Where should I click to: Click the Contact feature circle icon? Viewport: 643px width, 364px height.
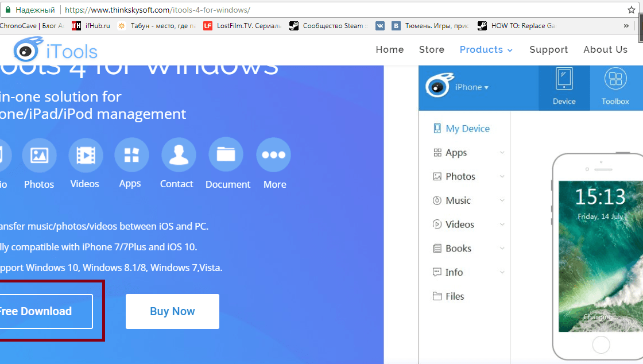(179, 155)
